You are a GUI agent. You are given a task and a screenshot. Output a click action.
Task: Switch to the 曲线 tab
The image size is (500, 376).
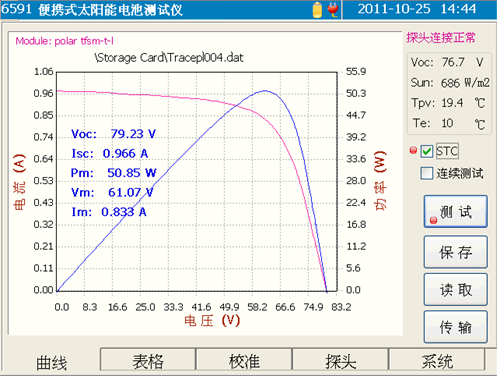tap(51, 362)
